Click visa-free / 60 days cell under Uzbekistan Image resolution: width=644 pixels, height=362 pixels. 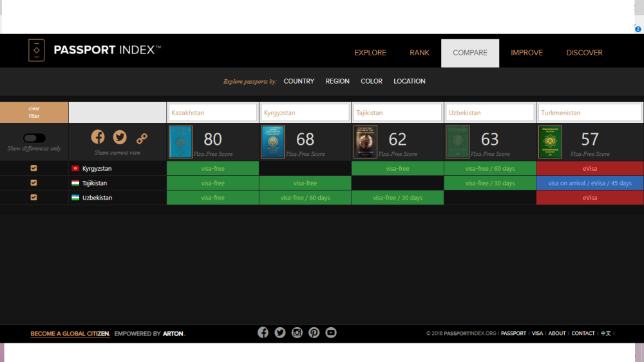(490, 169)
